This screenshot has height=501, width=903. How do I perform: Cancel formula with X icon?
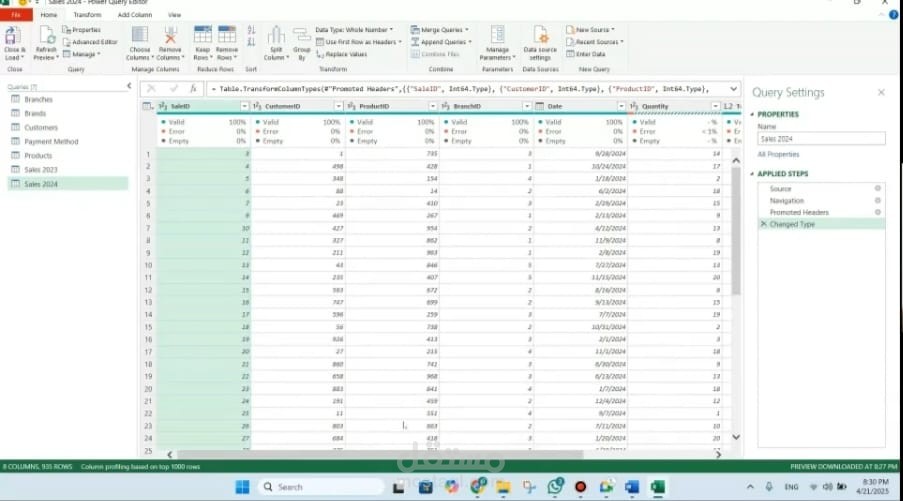(x=151, y=89)
